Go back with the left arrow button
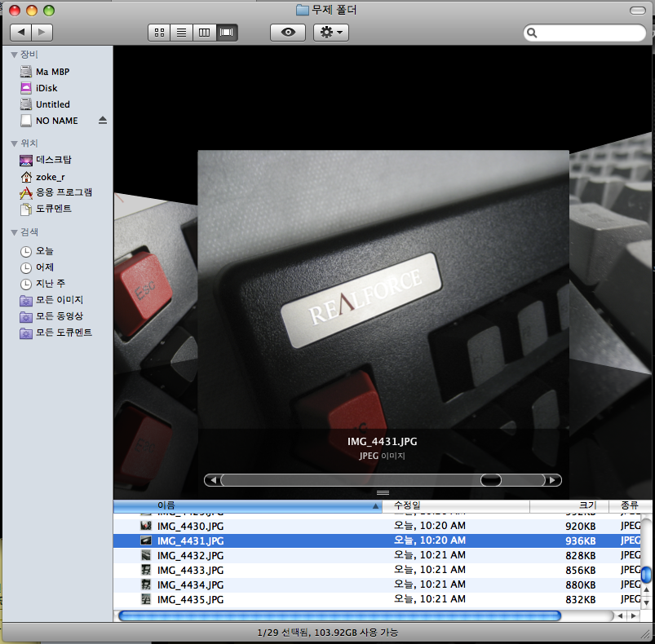 [21, 32]
